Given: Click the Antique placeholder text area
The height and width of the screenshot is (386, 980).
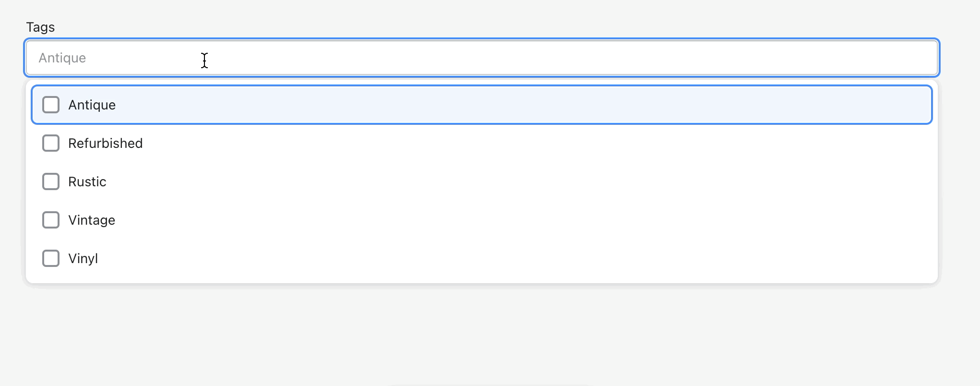Looking at the screenshot, I should (x=62, y=58).
